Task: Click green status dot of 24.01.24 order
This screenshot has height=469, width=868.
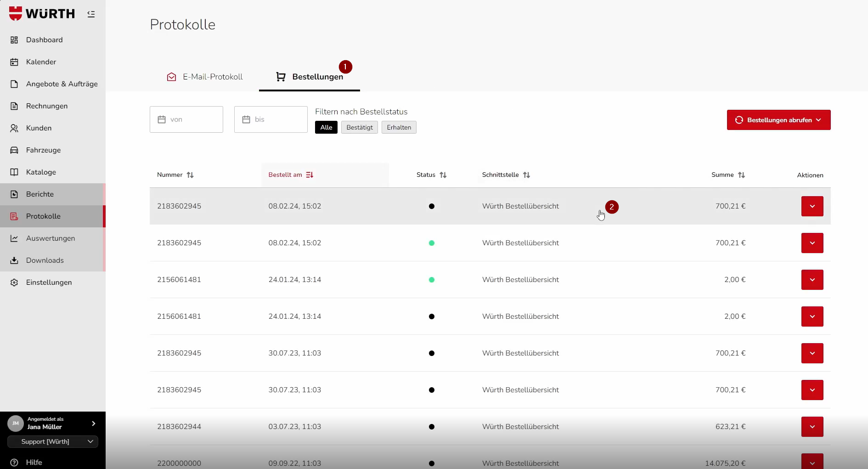Action: 432,280
